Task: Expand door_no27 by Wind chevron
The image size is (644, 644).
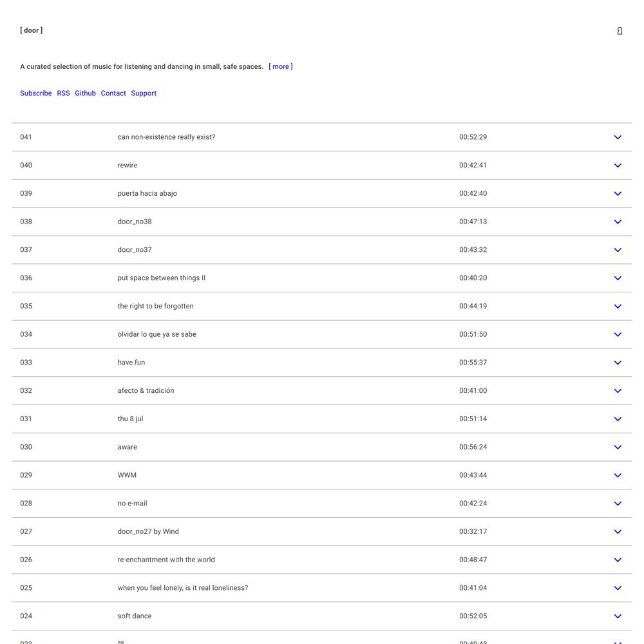Action: click(618, 531)
